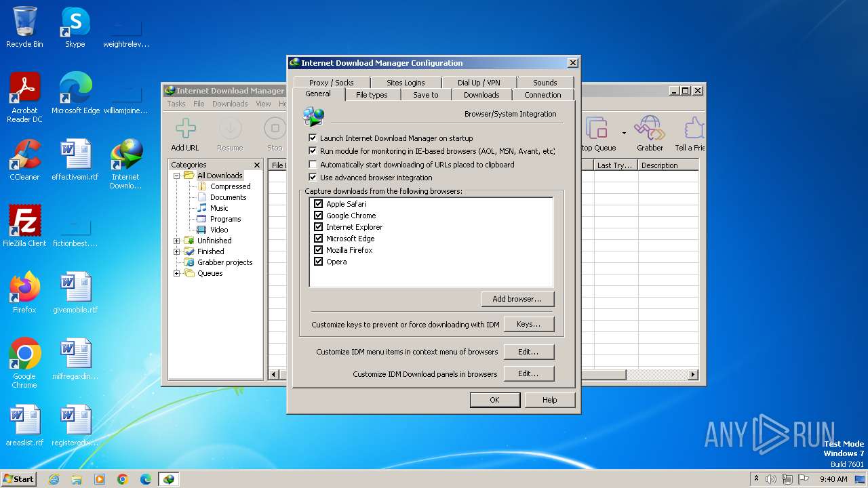The image size is (868, 488).
Task: Open the Recycle Bin desktop icon
Action: click(x=24, y=27)
